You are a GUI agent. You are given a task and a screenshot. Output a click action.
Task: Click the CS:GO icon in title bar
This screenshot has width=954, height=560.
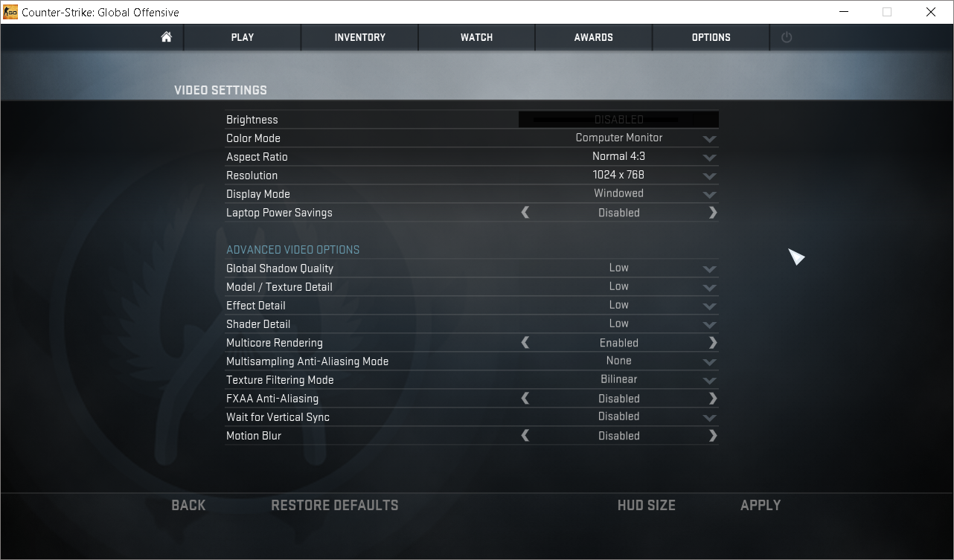(x=10, y=12)
